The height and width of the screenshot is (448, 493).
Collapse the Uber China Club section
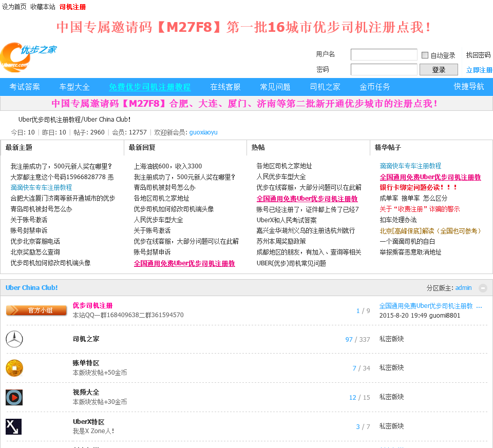point(483,288)
